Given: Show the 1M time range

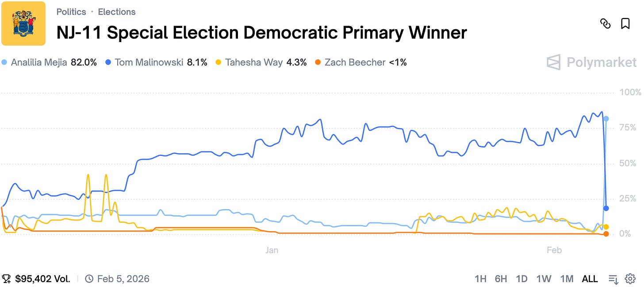Looking at the screenshot, I should pos(567,279).
